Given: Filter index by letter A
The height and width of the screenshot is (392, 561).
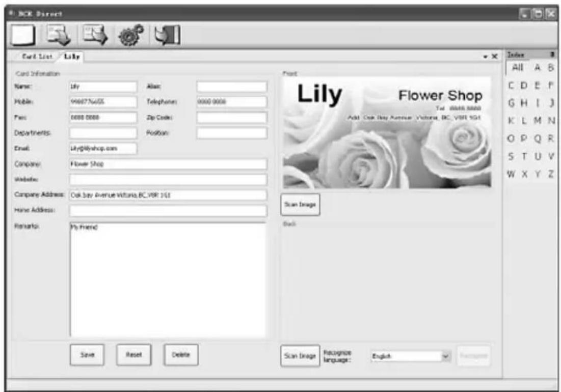Looking at the screenshot, I should tap(538, 68).
